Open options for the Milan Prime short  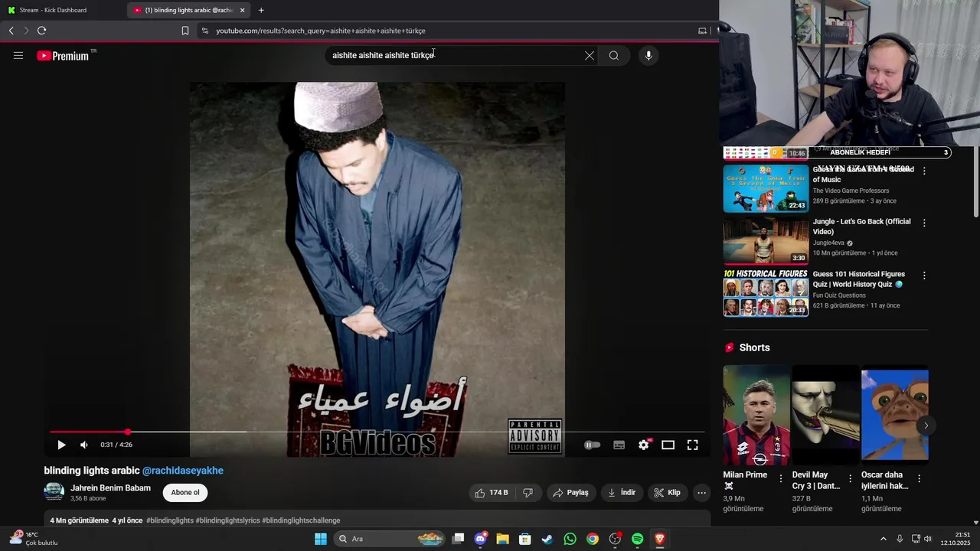click(781, 478)
